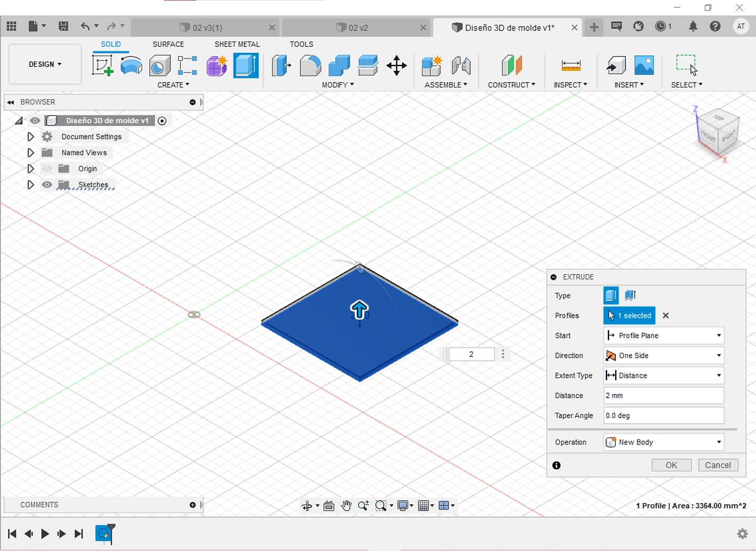
Task: Switch to the SOLID tab
Action: [x=111, y=44]
